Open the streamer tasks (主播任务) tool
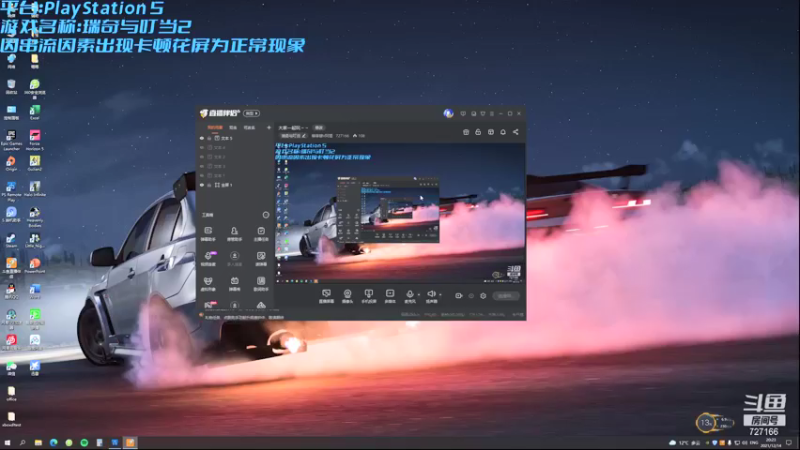This screenshot has height=450, width=800. coord(261,234)
